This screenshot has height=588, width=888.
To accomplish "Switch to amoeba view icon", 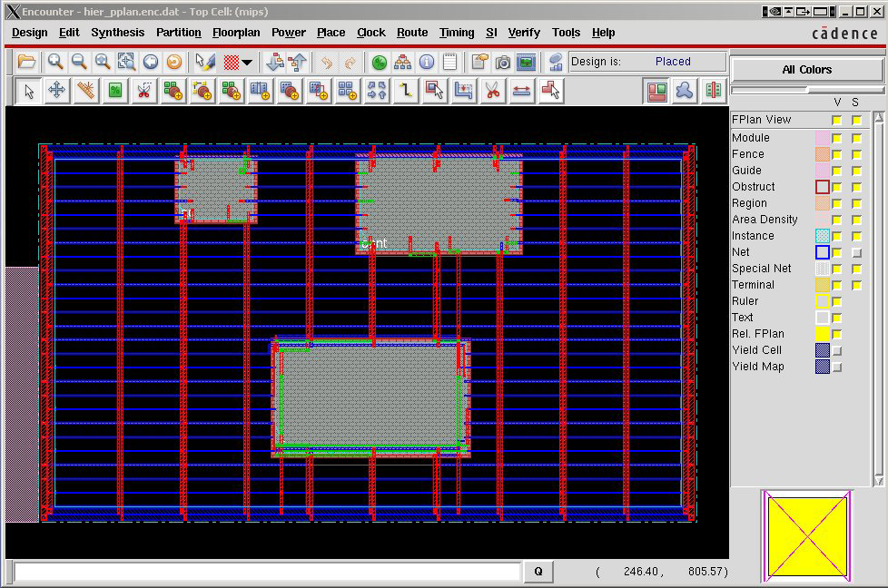I will tap(685, 91).
